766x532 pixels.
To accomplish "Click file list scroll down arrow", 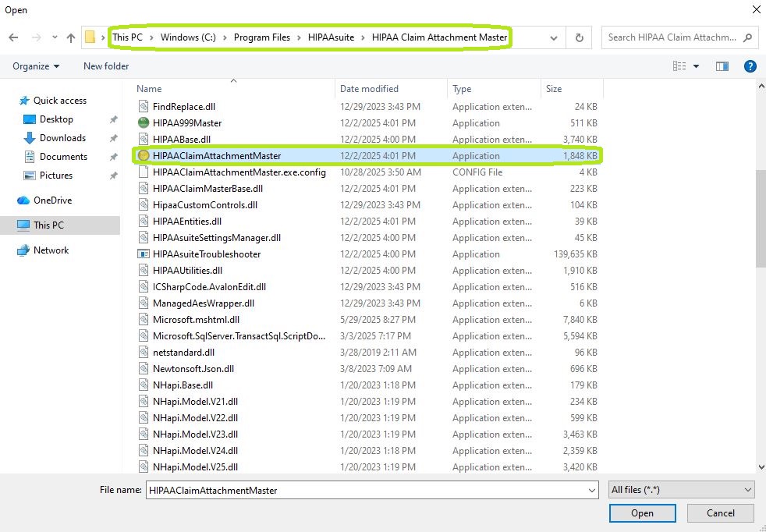I will [761, 467].
